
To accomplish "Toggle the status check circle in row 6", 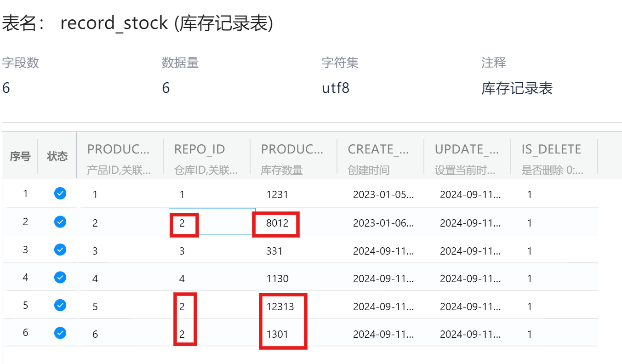I will point(60,333).
